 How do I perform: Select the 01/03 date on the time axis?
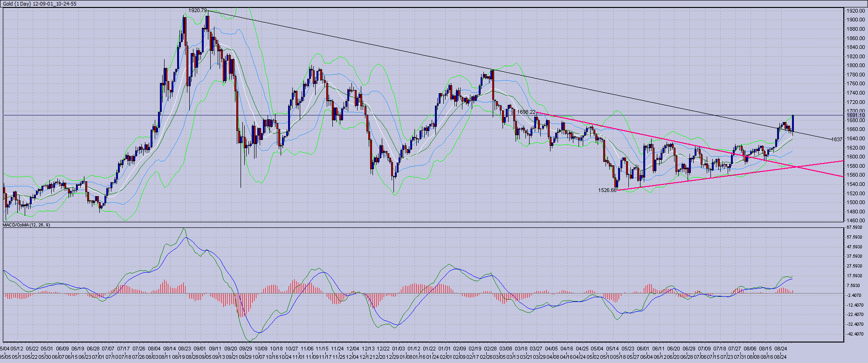click(x=398, y=349)
